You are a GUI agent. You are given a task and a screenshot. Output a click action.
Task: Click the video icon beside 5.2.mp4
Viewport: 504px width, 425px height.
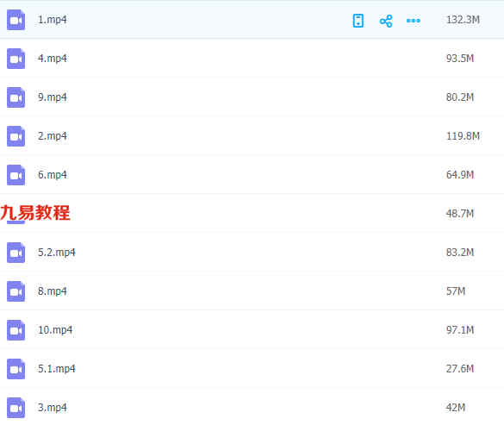16,253
